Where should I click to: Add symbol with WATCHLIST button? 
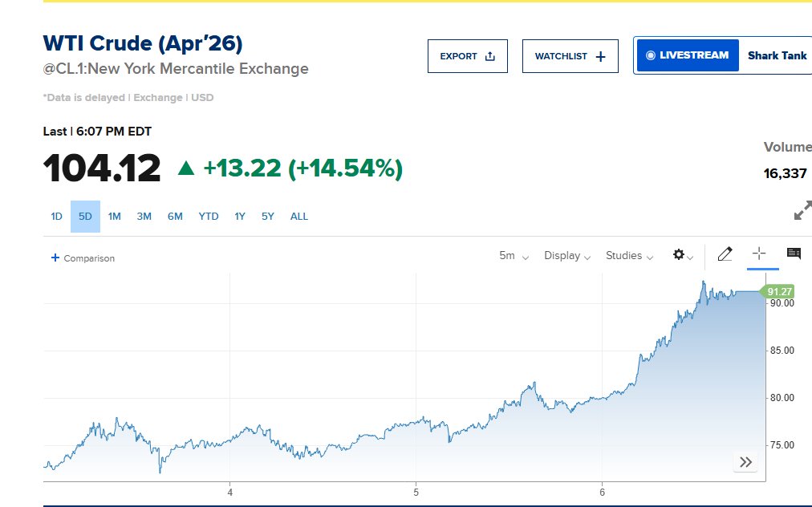[570, 56]
